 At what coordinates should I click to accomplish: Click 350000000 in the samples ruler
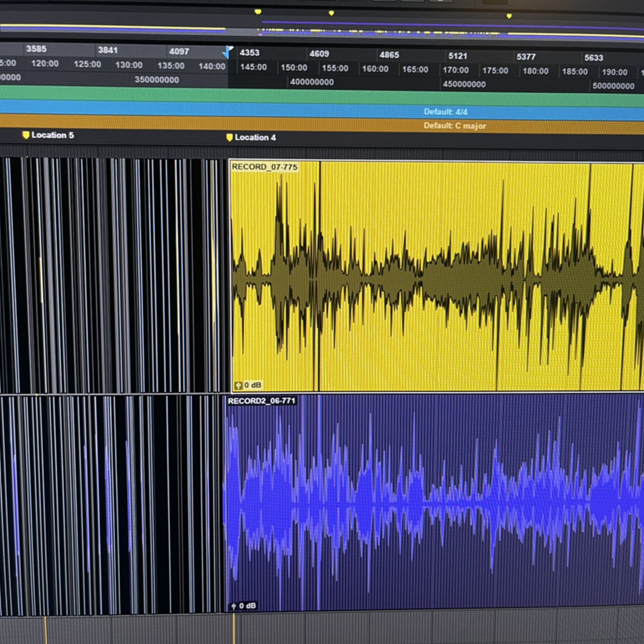(x=157, y=80)
